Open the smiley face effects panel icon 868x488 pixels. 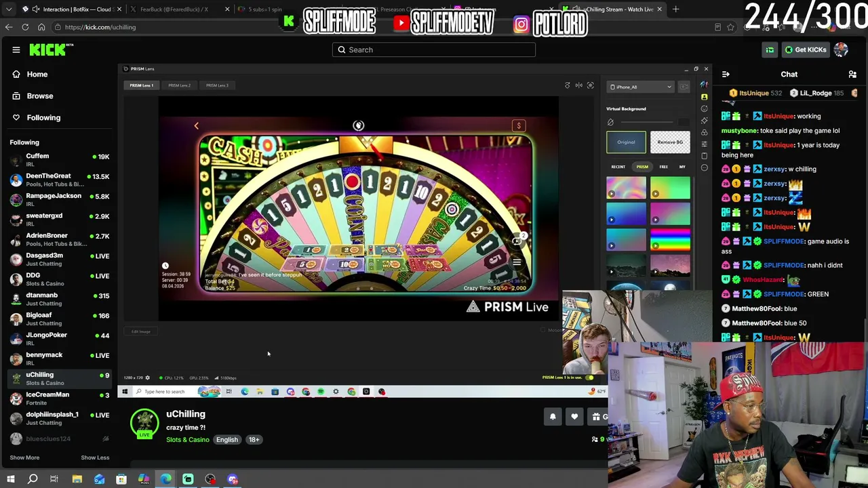[705, 108]
